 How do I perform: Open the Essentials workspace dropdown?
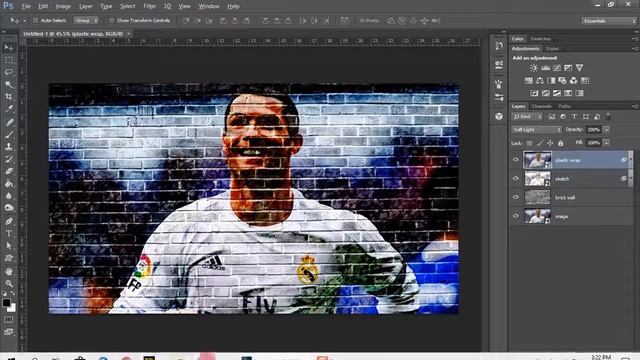pyautogui.click(x=609, y=21)
